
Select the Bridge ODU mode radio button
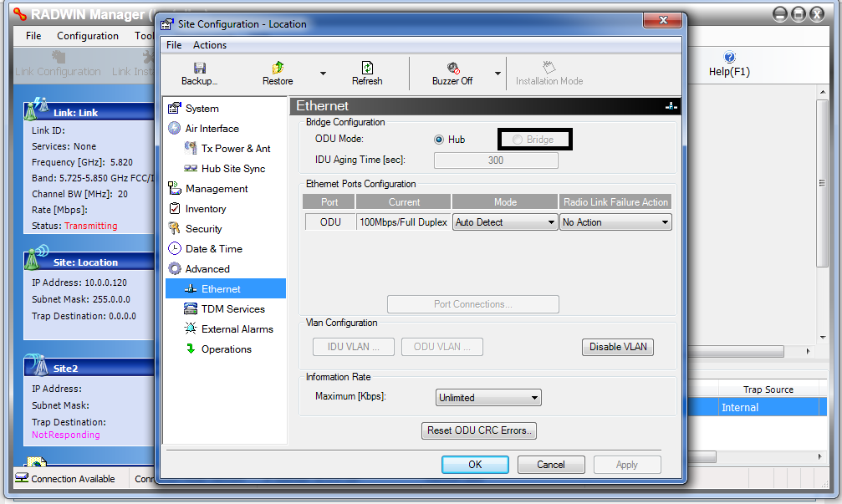click(517, 140)
